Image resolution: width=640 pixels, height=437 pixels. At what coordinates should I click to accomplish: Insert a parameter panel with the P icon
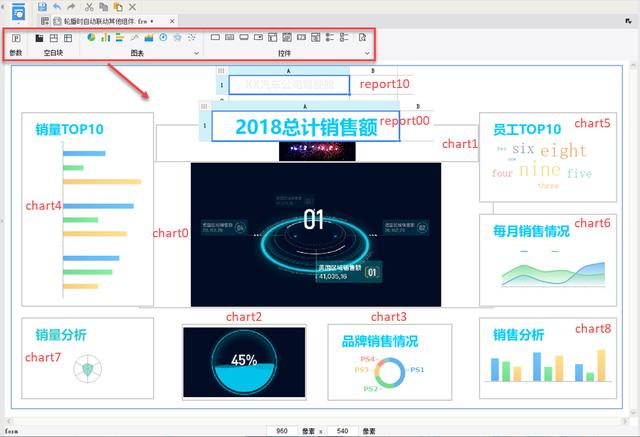click(x=16, y=38)
